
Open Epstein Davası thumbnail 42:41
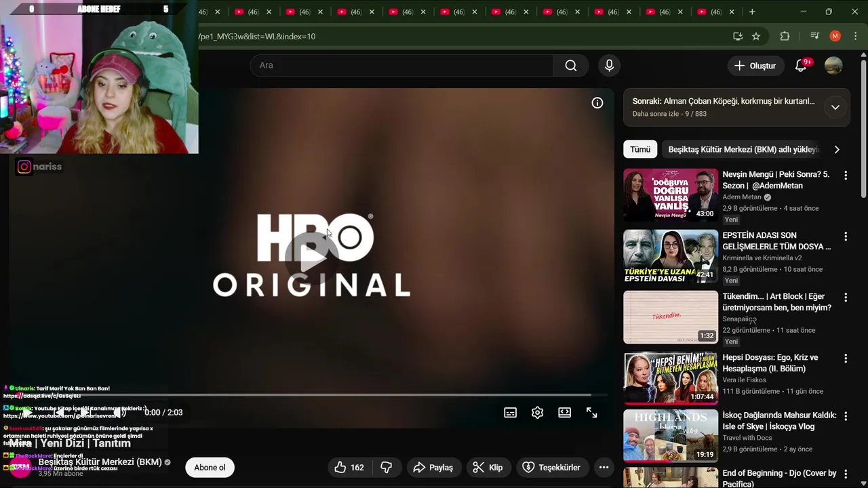tap(671, 256)
